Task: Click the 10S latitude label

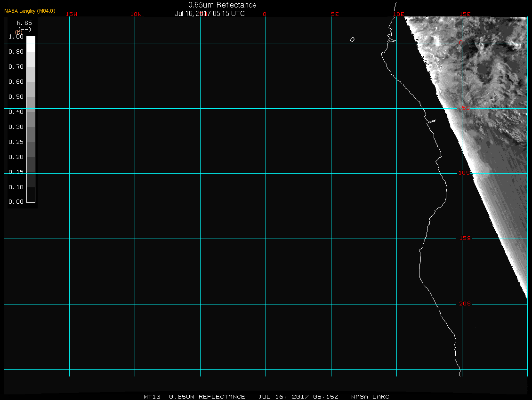Action: 465,173
